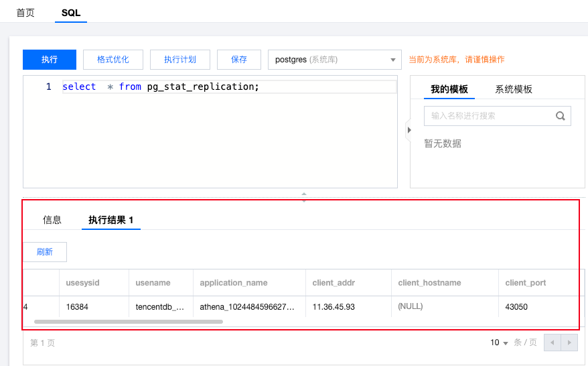Select the SQL tab

[71, 12]
